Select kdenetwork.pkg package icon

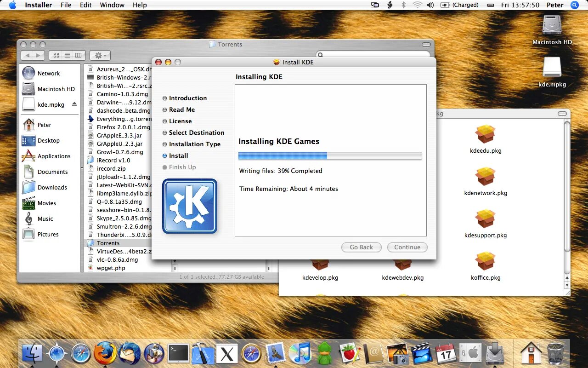pos(486,177)
